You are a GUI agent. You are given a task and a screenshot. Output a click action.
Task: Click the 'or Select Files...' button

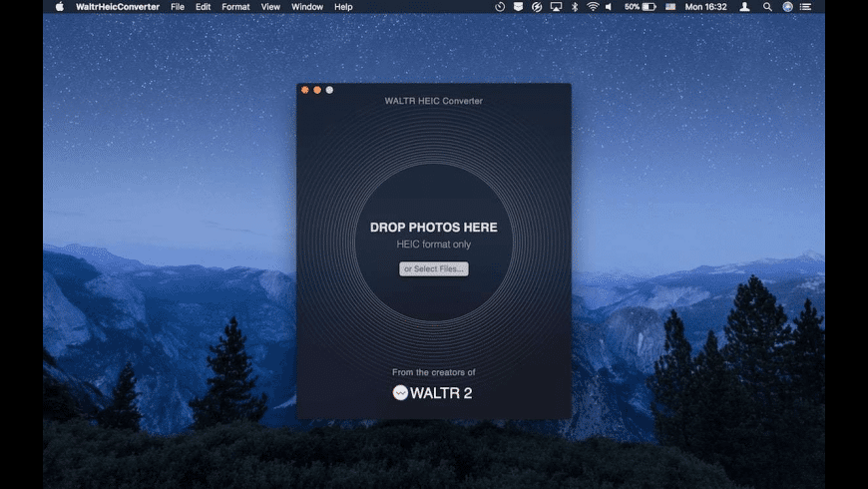pos(434,268)
